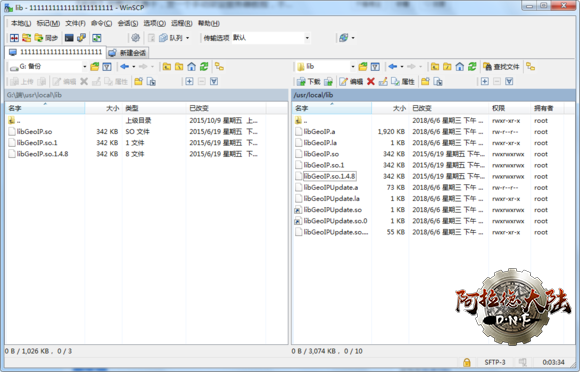This screenshot has height=372, width=580.
Task: Click remote panel back arrow
Action: (x=393, y=67)
